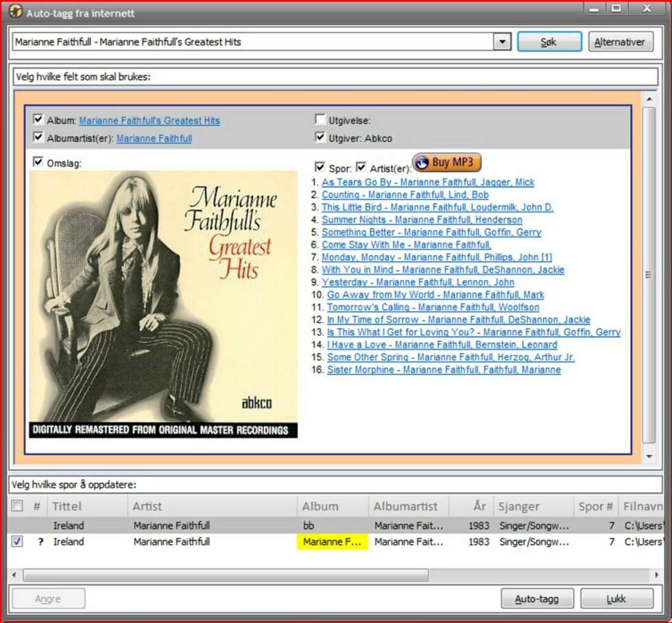Click the track list horizontal scrollbar thumb

point(226,575)
